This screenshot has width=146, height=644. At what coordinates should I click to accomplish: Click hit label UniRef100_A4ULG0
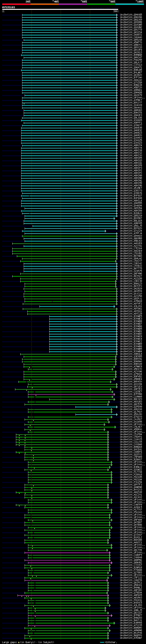(x=131, y=80)
